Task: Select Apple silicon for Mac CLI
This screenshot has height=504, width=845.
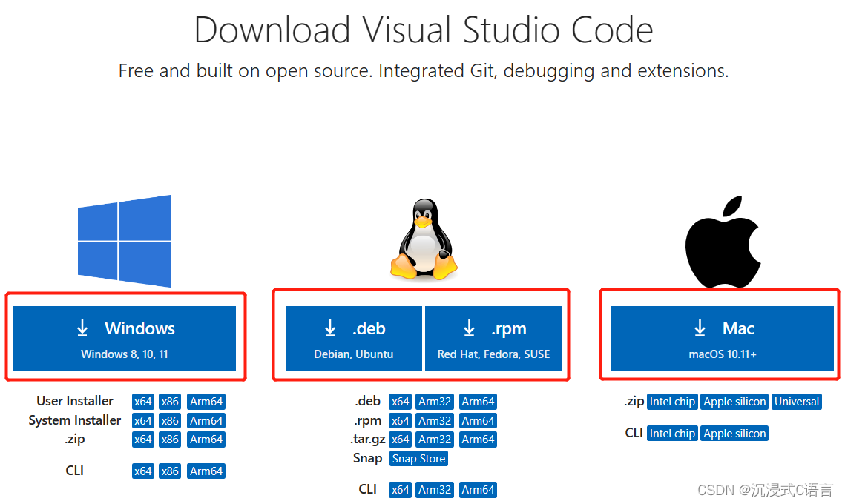Action: 734,434
